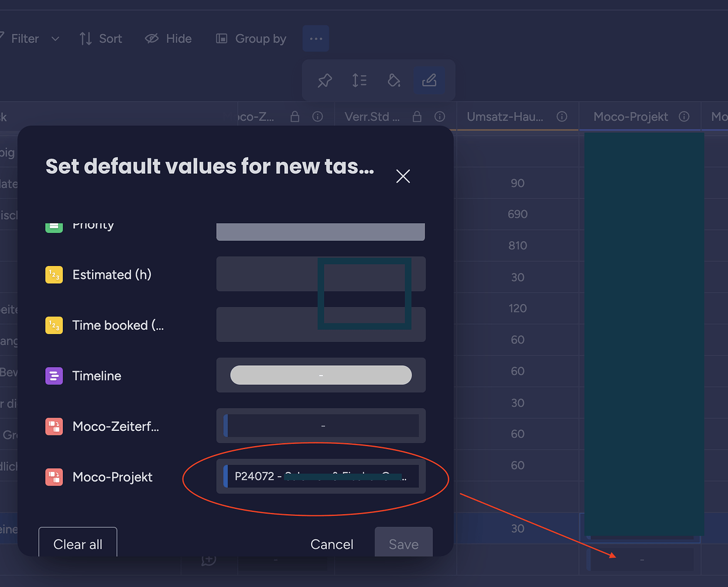Open the Moco-Projekt default value dropdown
Image resolution: width=728 pixels, height=587 pixels.
pos(321,476)
